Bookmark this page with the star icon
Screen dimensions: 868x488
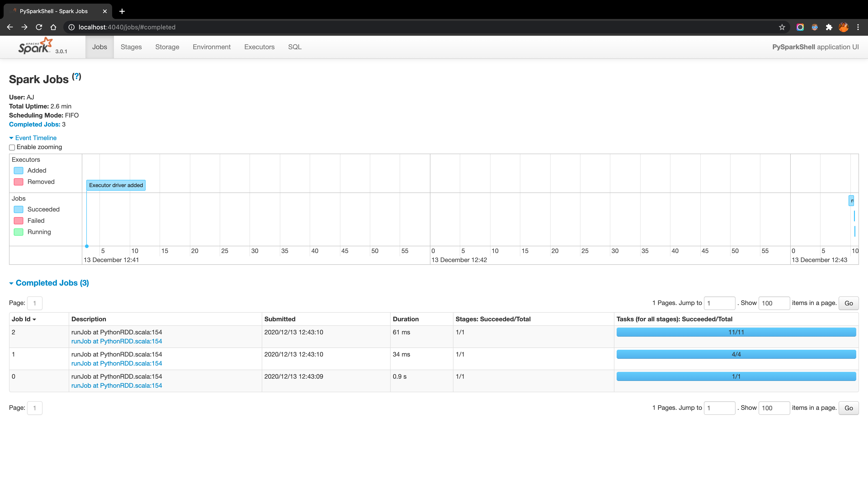(782, 27)
